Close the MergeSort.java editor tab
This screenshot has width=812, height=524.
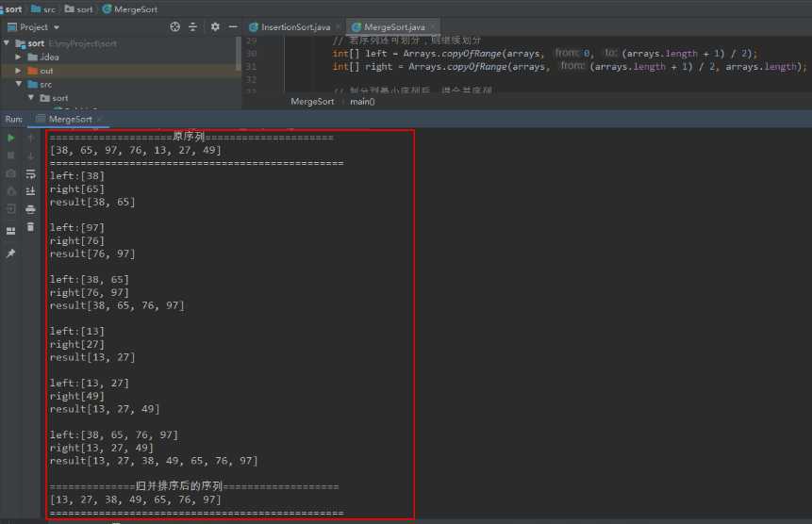[431, 27]
